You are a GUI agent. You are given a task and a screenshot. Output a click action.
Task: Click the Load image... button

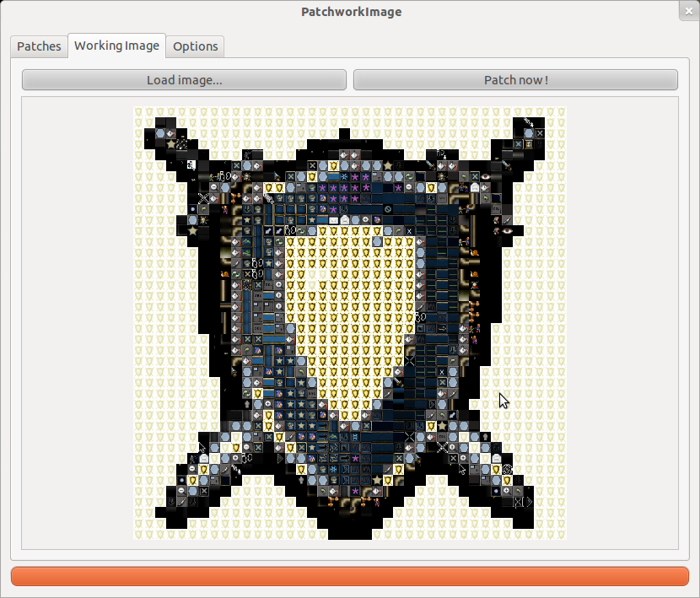coord(184,80)
